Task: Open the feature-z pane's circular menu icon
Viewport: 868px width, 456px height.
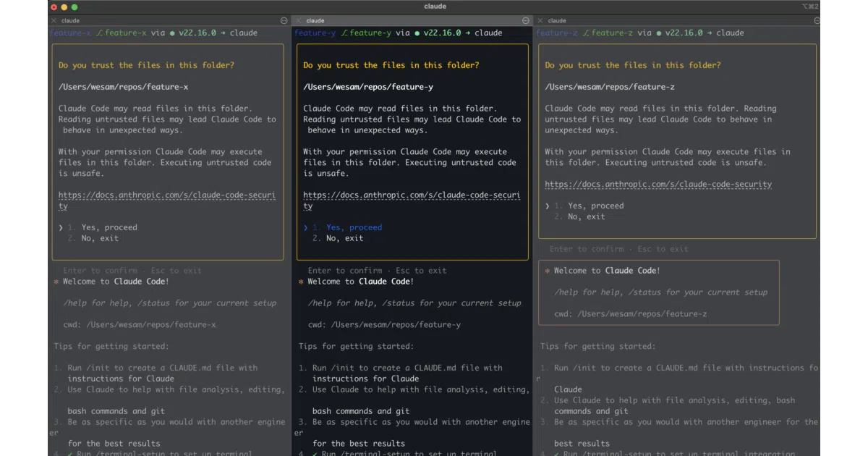Action: pyautogui.click(x=817, y=21)
